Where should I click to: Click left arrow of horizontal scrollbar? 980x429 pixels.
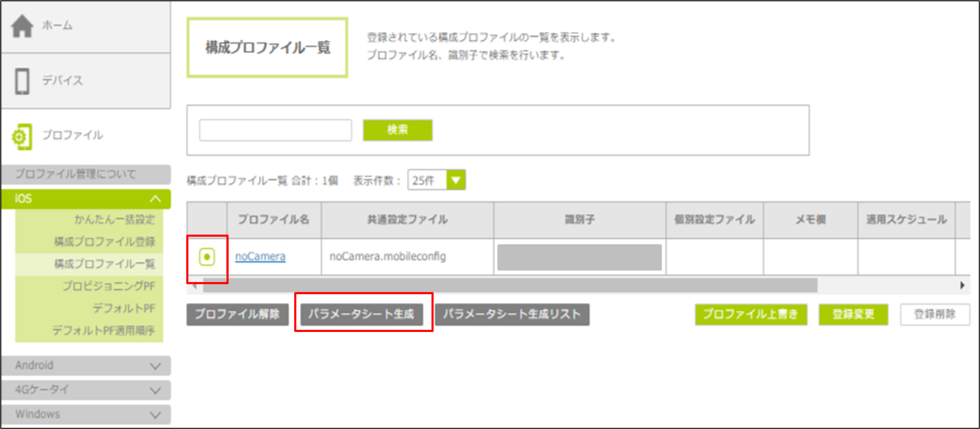tap(195, 285)
